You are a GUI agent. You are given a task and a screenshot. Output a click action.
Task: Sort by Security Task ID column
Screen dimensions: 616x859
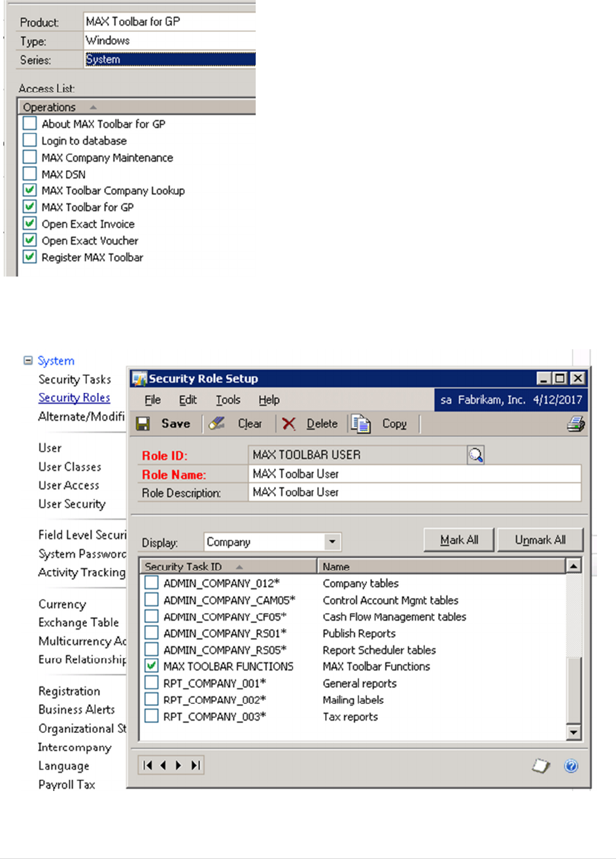tap(229, 566)
